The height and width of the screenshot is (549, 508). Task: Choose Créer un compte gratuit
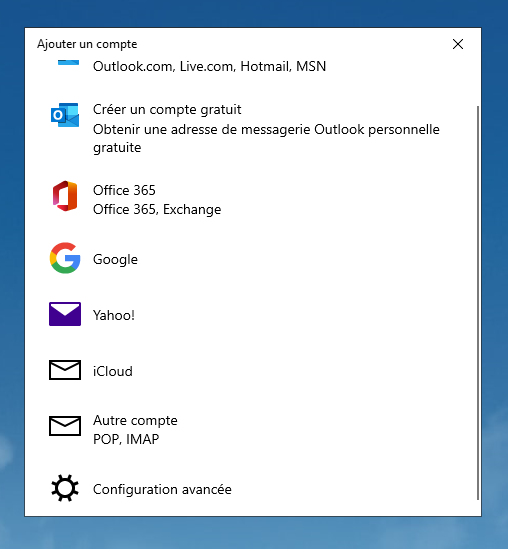click(167, 110)
